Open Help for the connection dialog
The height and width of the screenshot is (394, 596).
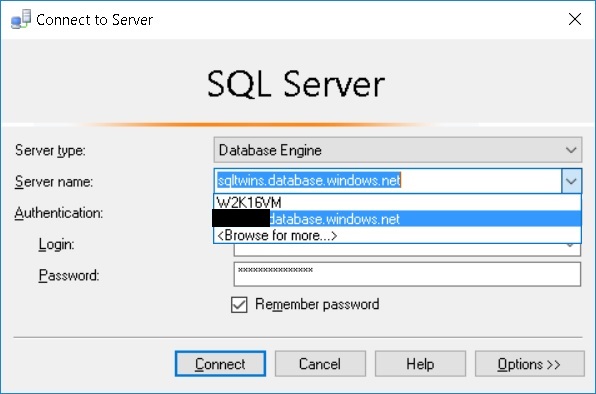pos(420,364)
